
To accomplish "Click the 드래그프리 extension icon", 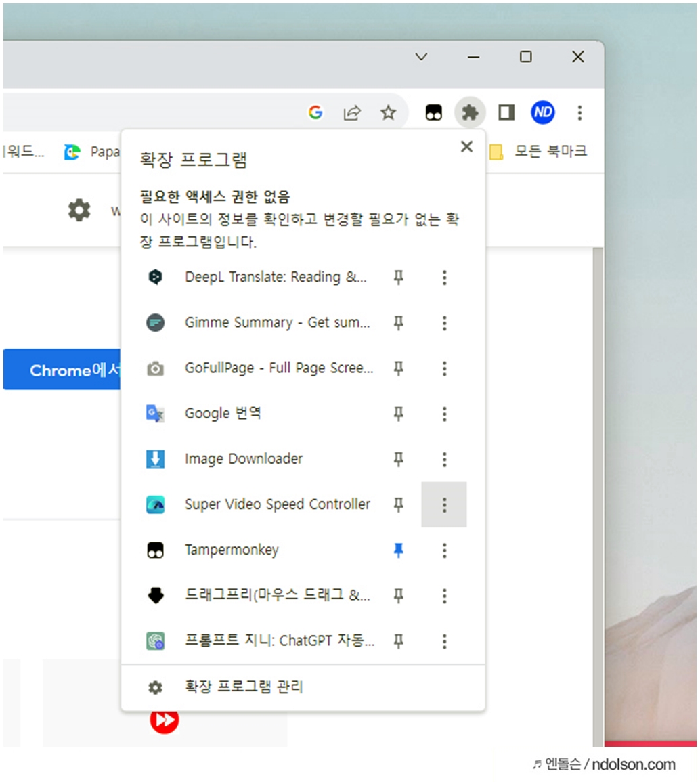I will click(156, 596).
